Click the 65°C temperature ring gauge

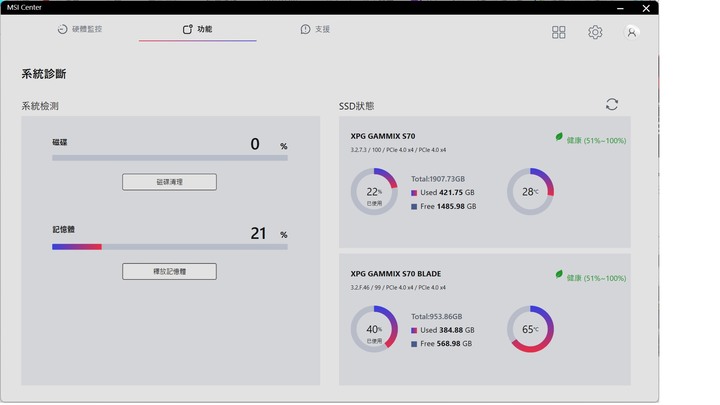530,329
